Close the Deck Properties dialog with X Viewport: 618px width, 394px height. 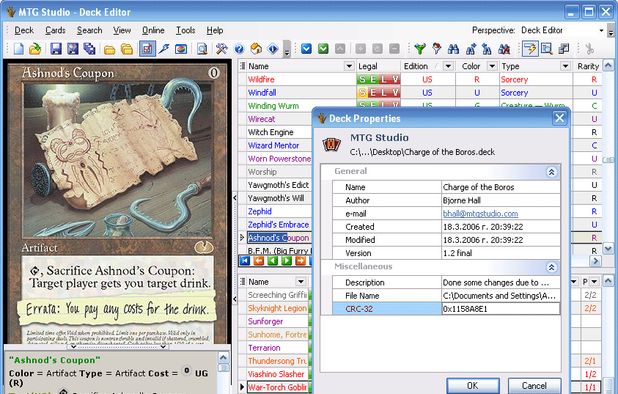point(560,118)
